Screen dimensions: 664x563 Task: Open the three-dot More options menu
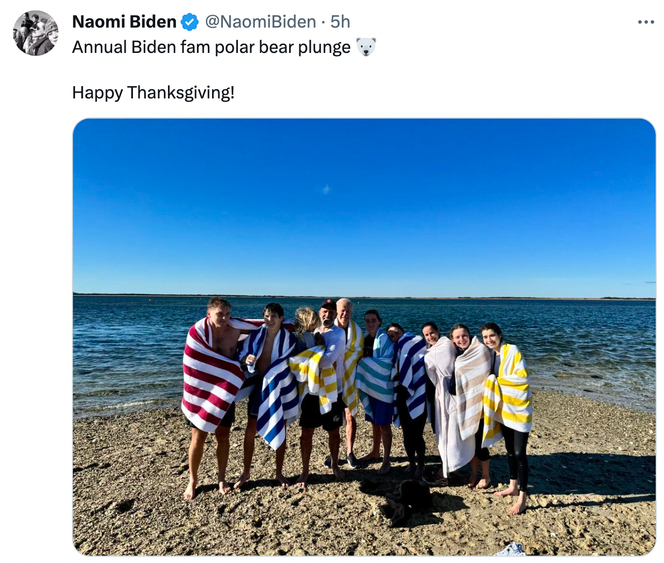646,22
